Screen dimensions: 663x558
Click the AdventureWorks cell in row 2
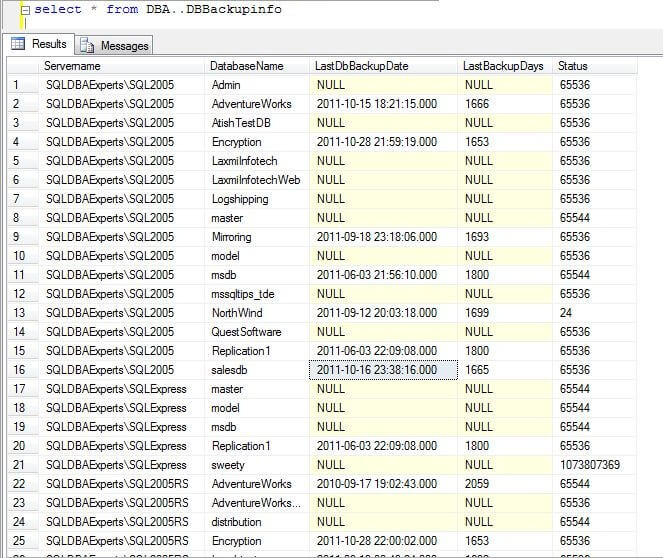pyautogui.click(x=257, y=104)
